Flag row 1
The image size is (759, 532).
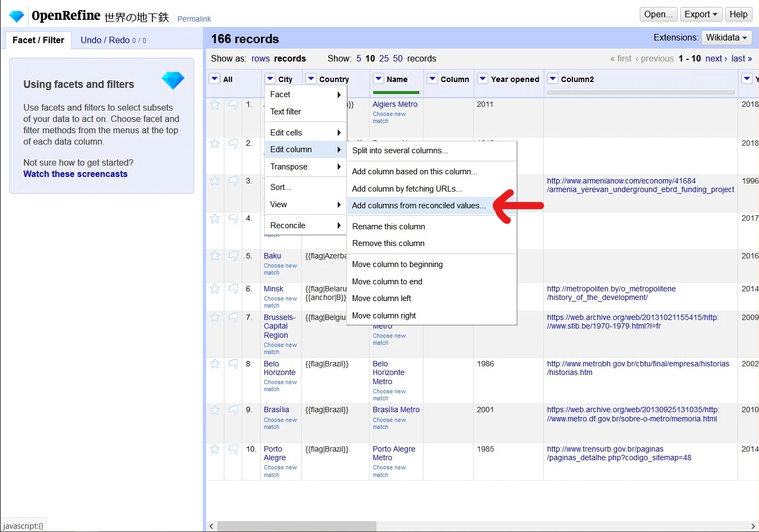(233, 105)
